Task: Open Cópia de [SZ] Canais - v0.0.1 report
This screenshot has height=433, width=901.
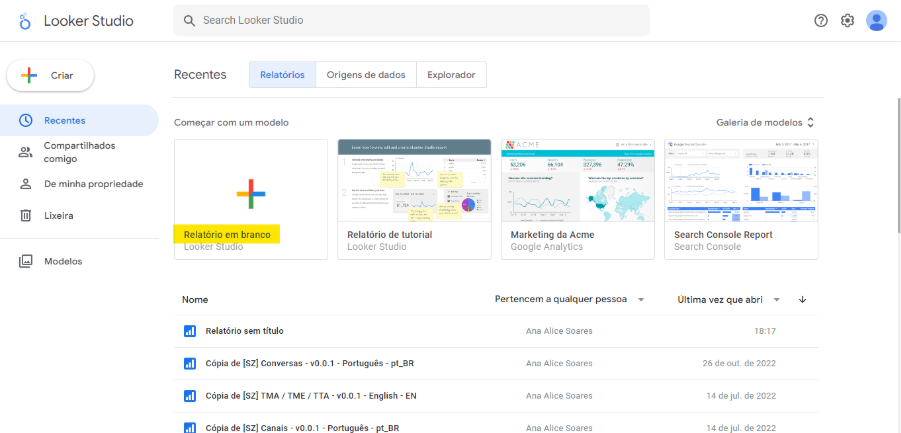Action: [x=496, y=425]
